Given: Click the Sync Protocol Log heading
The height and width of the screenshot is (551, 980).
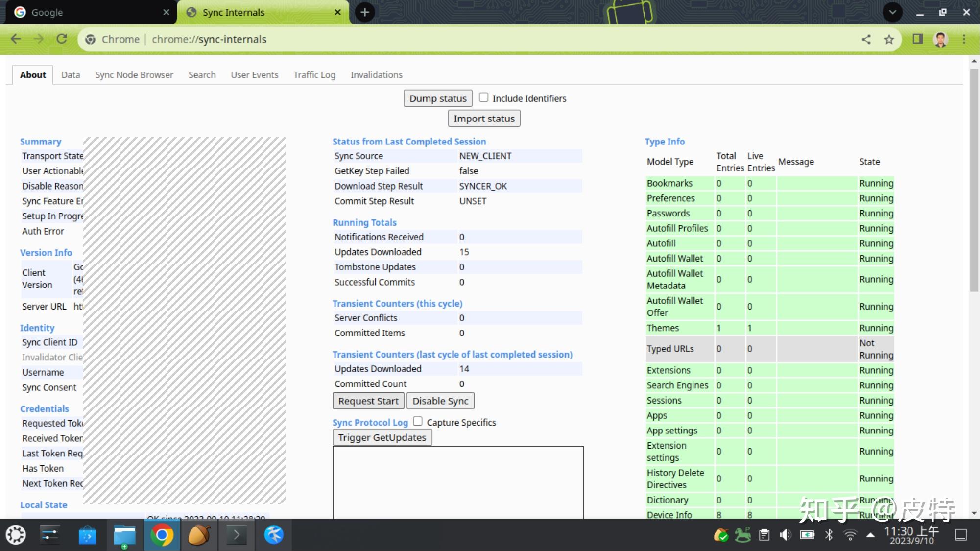Looking at the screenshot, I should tap(370, 423).
